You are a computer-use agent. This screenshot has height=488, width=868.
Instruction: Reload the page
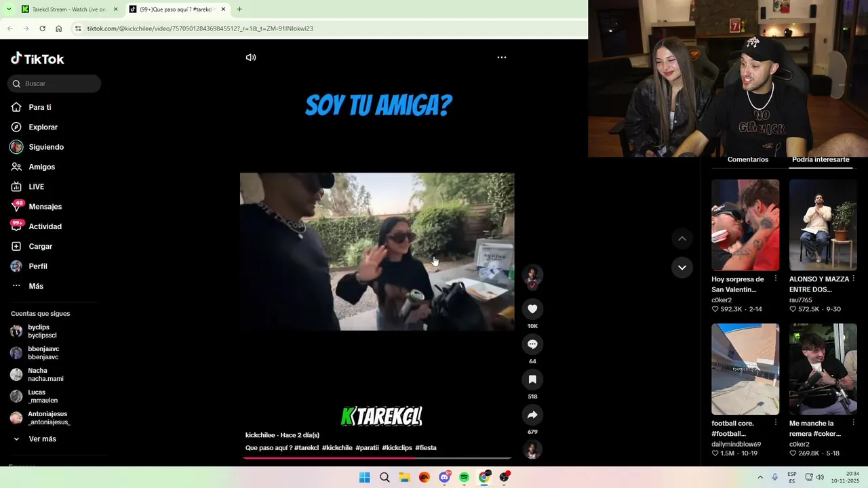[x=42, y=28]
